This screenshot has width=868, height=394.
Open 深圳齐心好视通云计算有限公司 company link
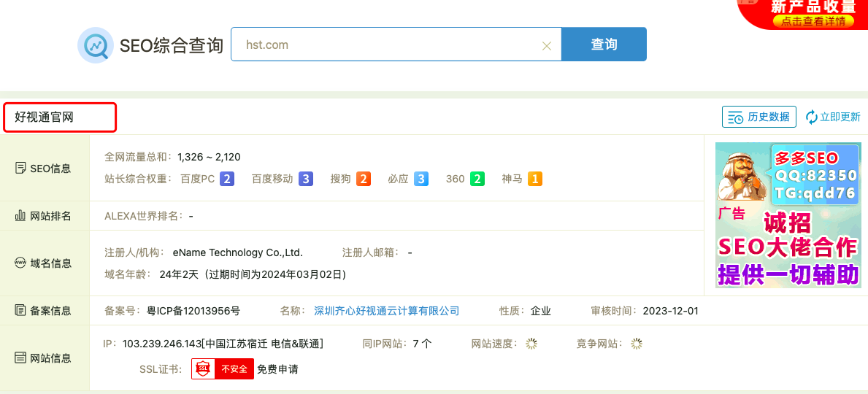pyautogui.click(x=386, y=311)
